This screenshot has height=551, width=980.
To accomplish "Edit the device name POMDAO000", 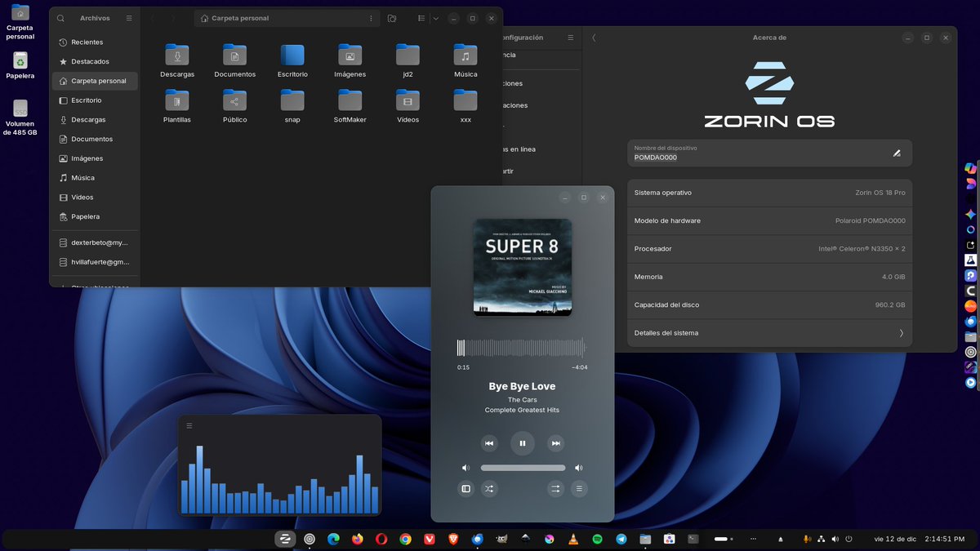I will (897, 153).
